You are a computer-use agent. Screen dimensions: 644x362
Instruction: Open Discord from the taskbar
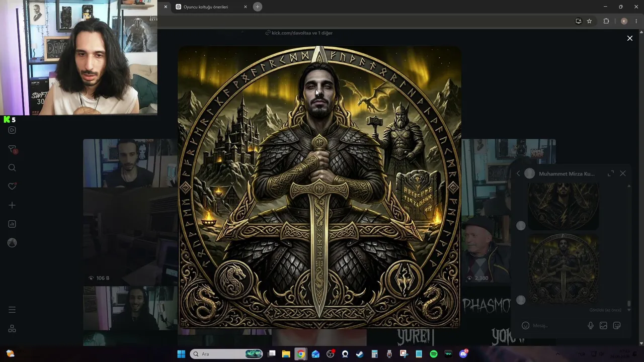pos(463,354)
